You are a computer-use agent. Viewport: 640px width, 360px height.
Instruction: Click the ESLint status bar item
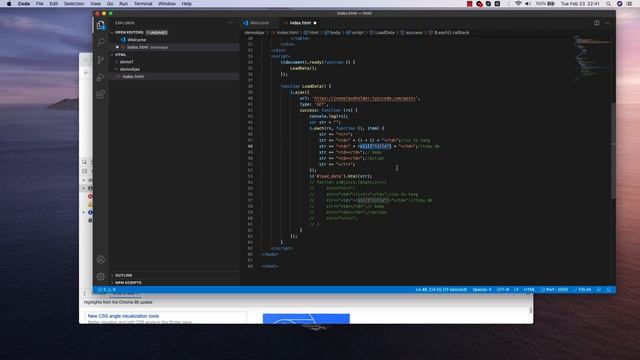[x=582, y=290]
